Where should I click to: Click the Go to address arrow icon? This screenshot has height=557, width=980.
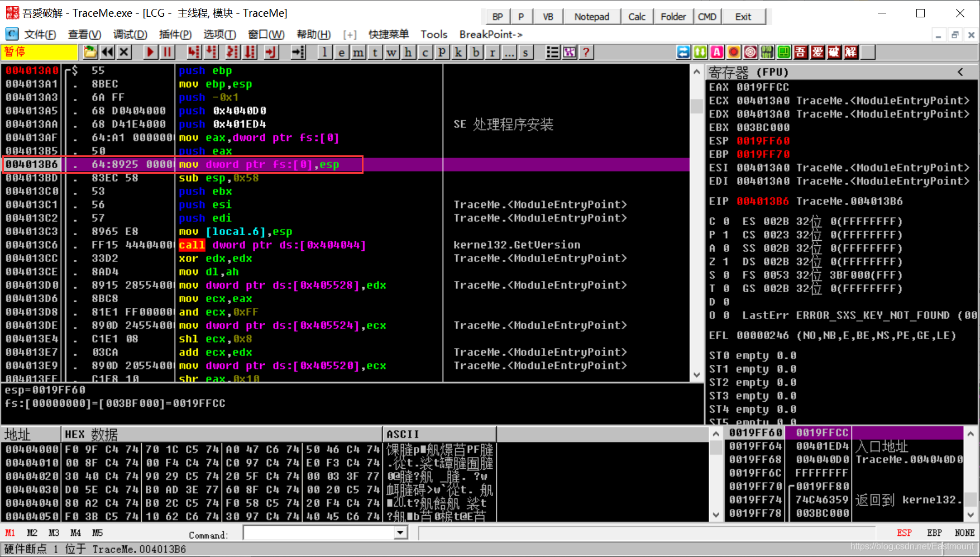click(298, 53)
